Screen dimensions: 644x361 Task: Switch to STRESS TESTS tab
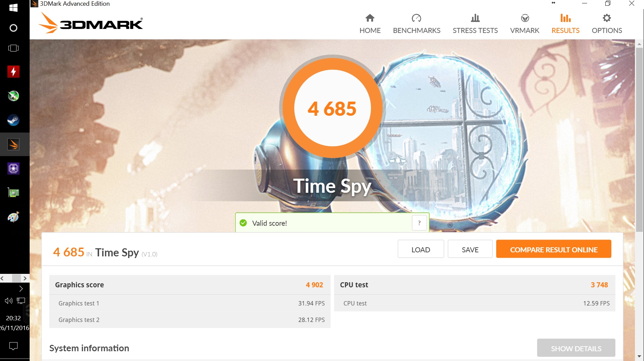[475, 24]
